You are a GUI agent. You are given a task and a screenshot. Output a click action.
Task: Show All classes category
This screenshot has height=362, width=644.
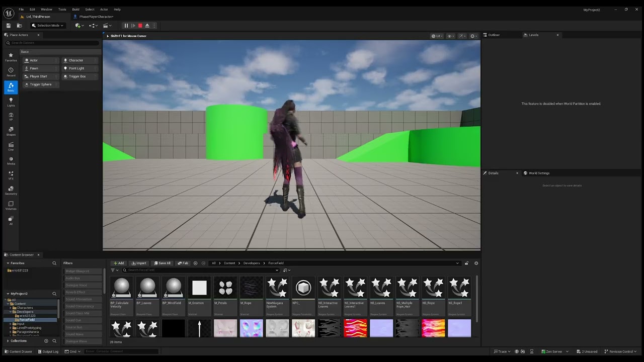click(11, 221)
